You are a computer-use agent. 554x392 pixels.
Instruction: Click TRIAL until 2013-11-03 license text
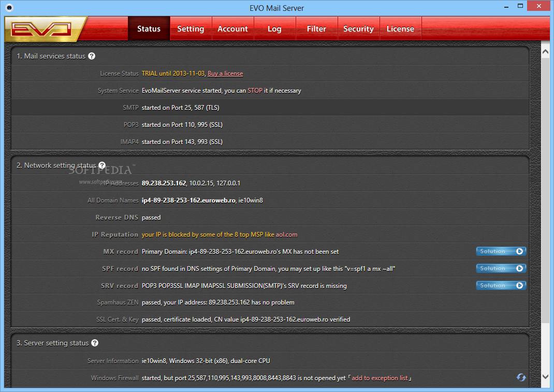[x=173, y=74]
